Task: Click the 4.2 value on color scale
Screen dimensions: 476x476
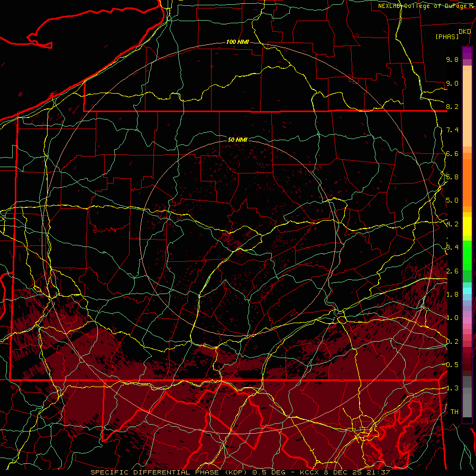Action: [452, 224]
